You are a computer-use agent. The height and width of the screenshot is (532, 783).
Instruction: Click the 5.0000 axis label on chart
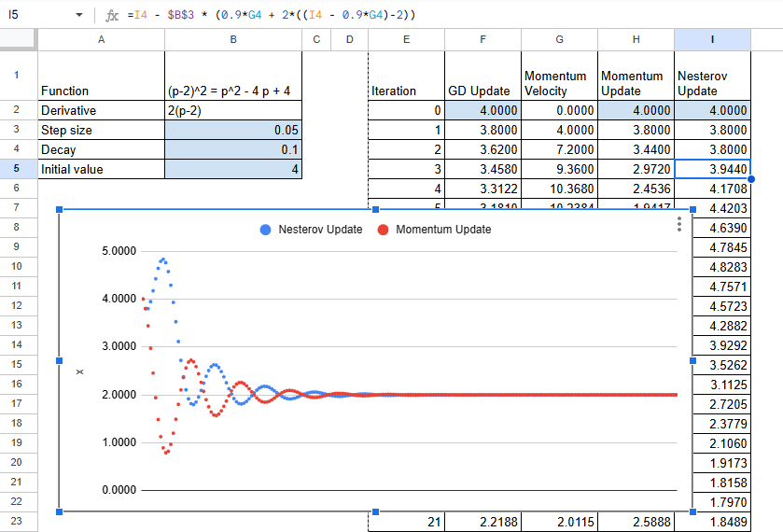(x=119, y=251)
